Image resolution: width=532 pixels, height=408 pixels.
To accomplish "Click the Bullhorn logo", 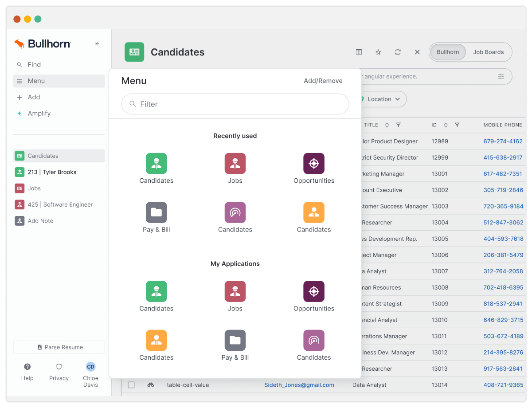I will 43,43.
